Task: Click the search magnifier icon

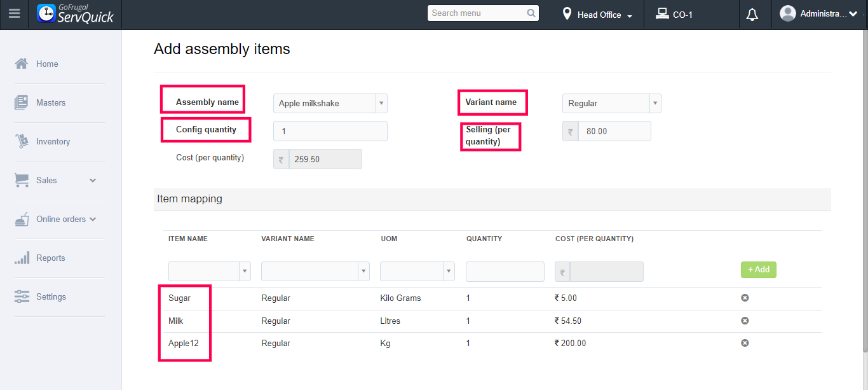Action: click(x=531, y=13)
